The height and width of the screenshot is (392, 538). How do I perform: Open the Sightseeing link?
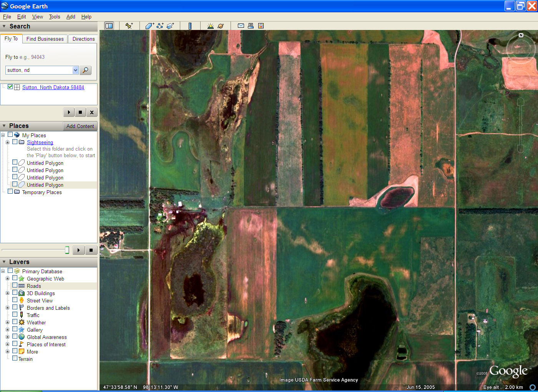pos(40,142)
